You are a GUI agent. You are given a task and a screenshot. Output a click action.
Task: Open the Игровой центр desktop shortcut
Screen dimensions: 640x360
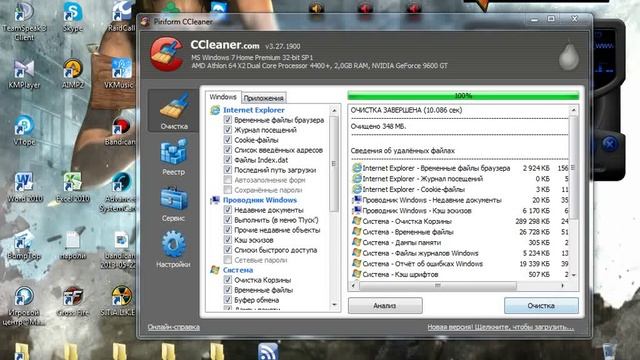pyautogui.click(x=24, y=306)
